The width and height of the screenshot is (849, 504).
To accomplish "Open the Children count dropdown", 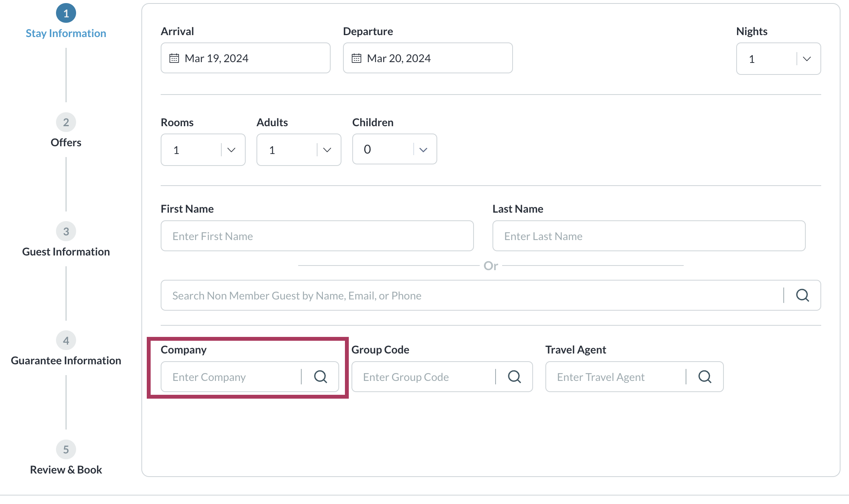I will (x=423, y=150).
